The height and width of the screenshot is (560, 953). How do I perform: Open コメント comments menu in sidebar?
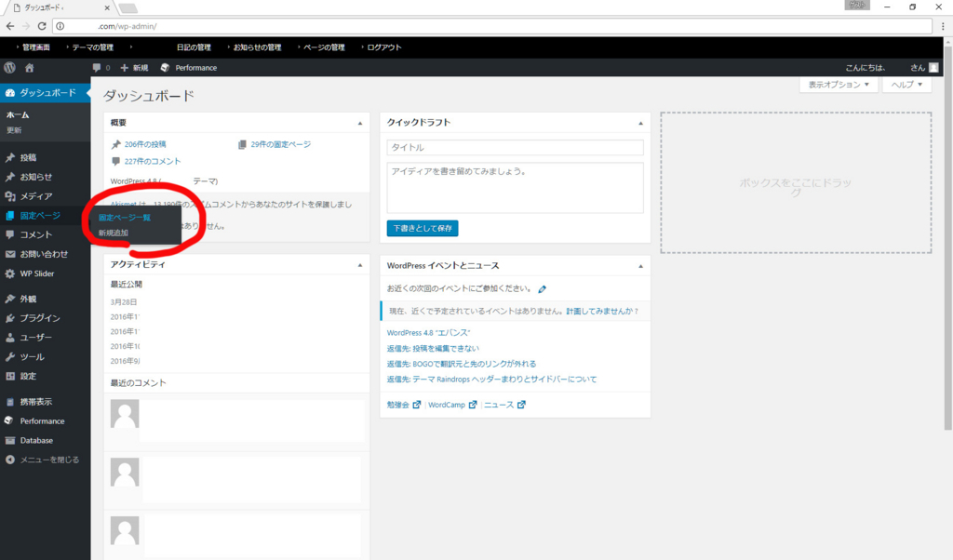click(x=45, y=234)
